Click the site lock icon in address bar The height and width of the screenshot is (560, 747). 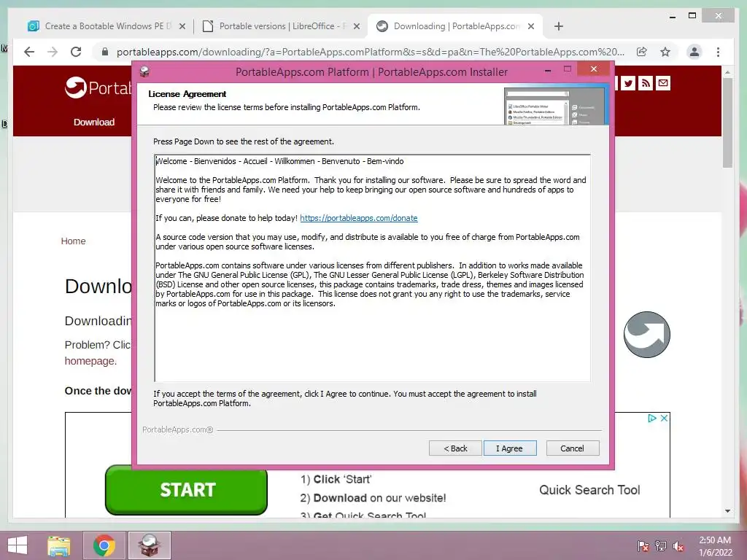pos(105,52)
